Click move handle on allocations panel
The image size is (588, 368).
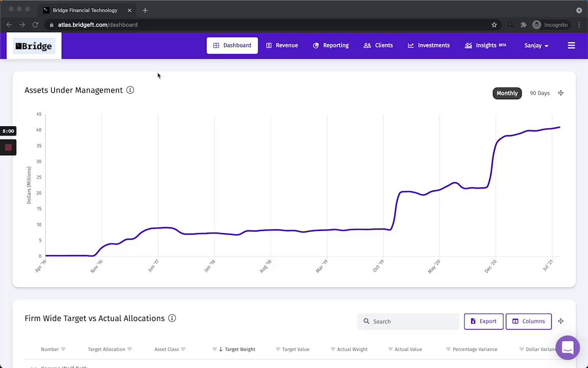pos(560,321)
